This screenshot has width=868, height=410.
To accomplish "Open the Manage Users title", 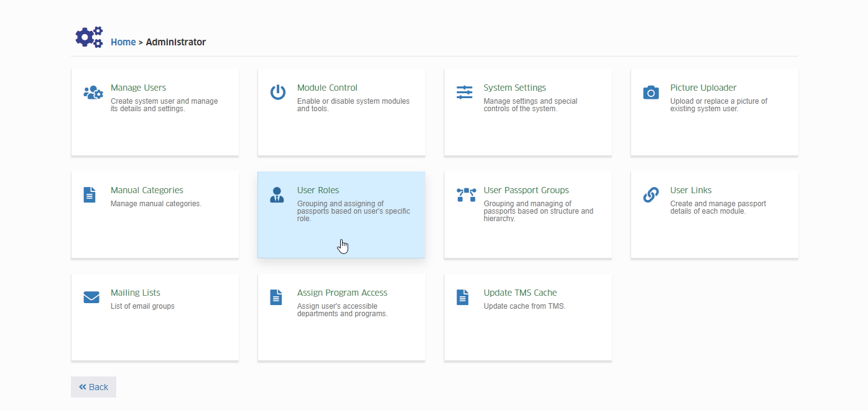I will 138,88.
